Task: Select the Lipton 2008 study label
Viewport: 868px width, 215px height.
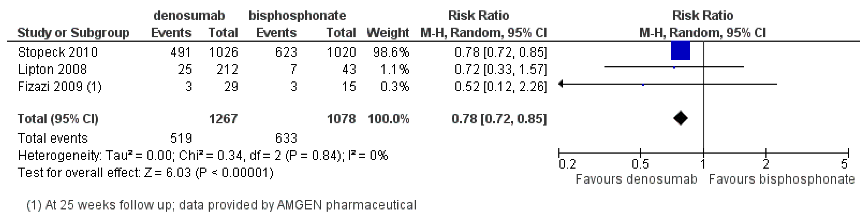Action: 52,69
